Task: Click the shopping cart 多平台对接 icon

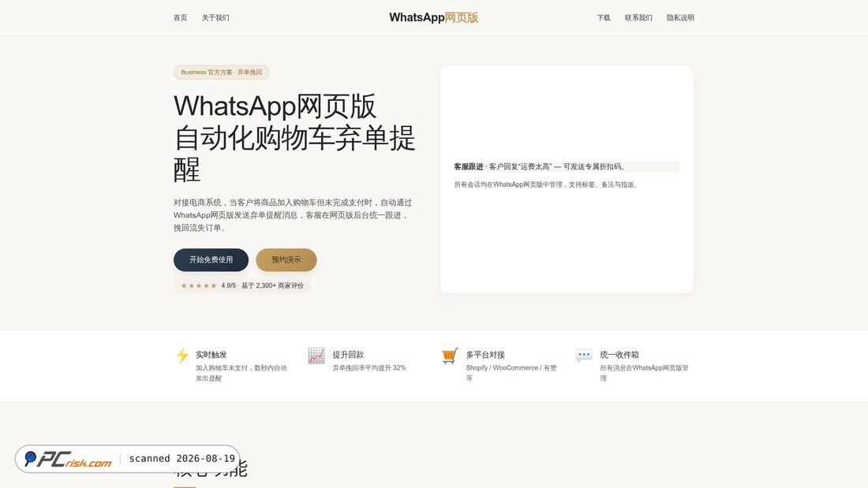Action: click(x=450, y=356)
